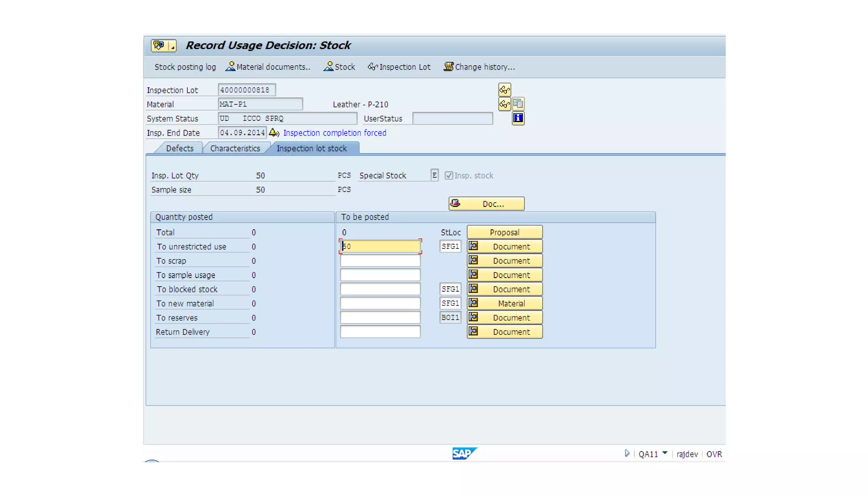Click the To blocked stock quantity field
868x496 pixels.
click(380, 289)
